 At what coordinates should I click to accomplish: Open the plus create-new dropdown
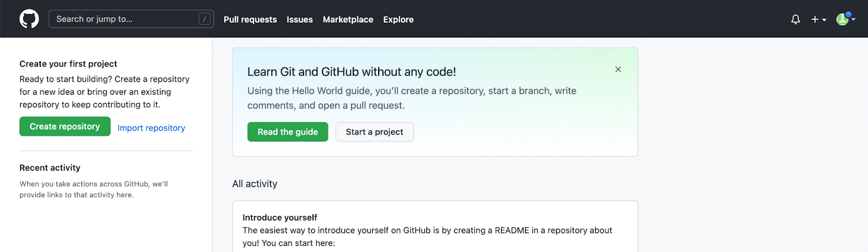(x=819, y=20)
